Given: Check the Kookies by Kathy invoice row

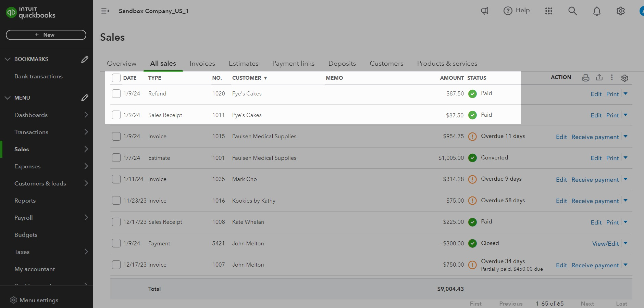Looking at the screenshot, I should (116, 200).
